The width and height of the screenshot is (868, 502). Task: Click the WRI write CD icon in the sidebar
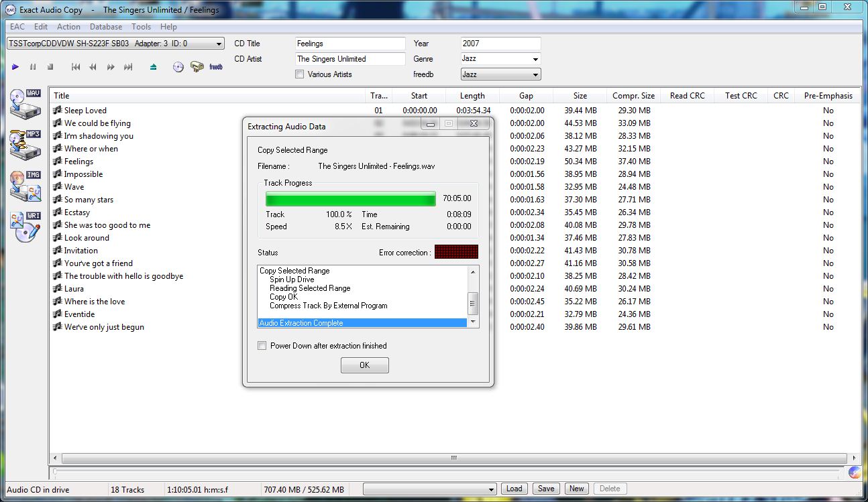26,227
